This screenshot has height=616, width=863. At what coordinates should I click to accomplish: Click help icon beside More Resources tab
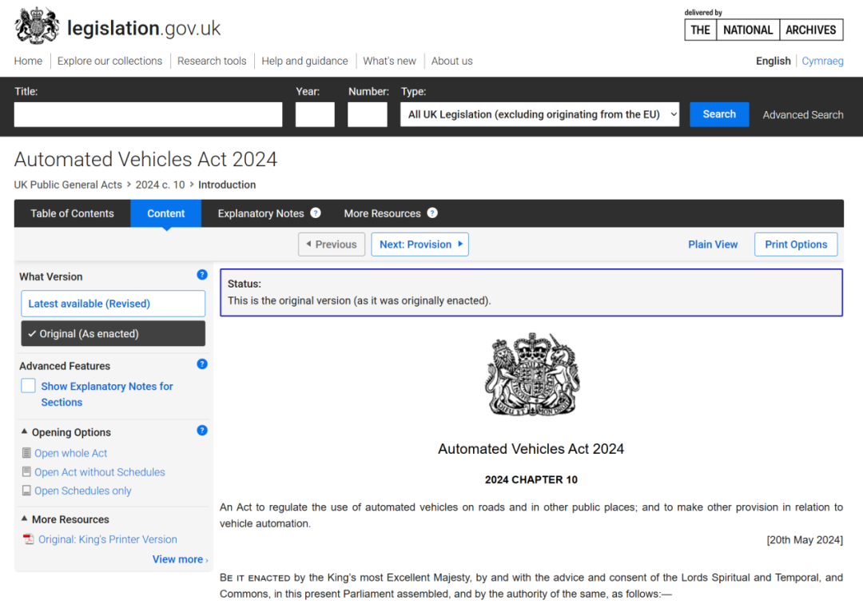(x=432, y=213)
